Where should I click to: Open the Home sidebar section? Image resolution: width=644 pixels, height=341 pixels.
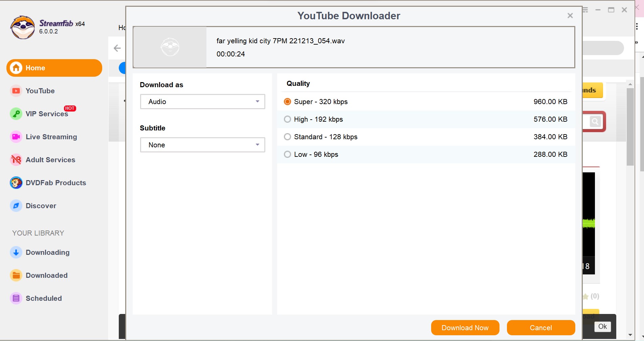54,68
